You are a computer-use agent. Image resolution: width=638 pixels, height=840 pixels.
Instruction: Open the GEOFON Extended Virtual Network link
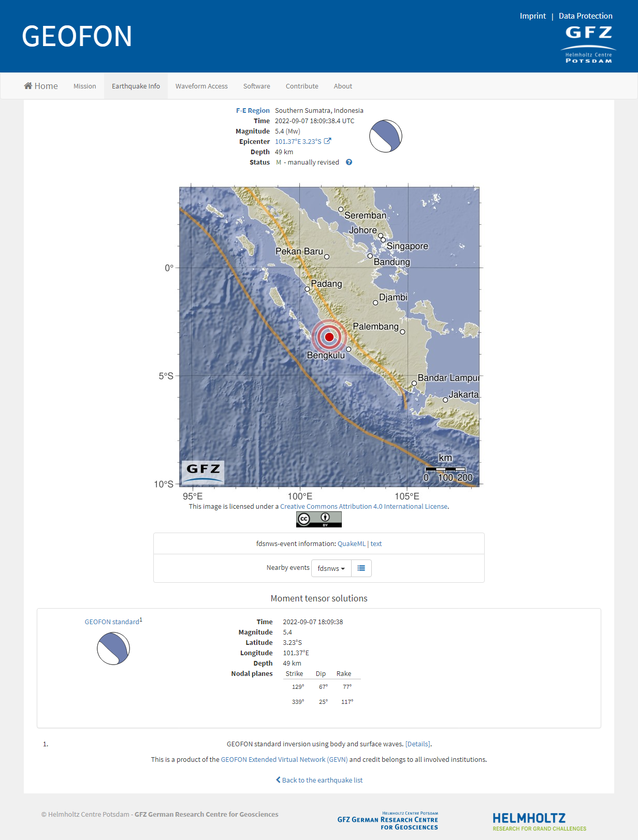[284, 759]
